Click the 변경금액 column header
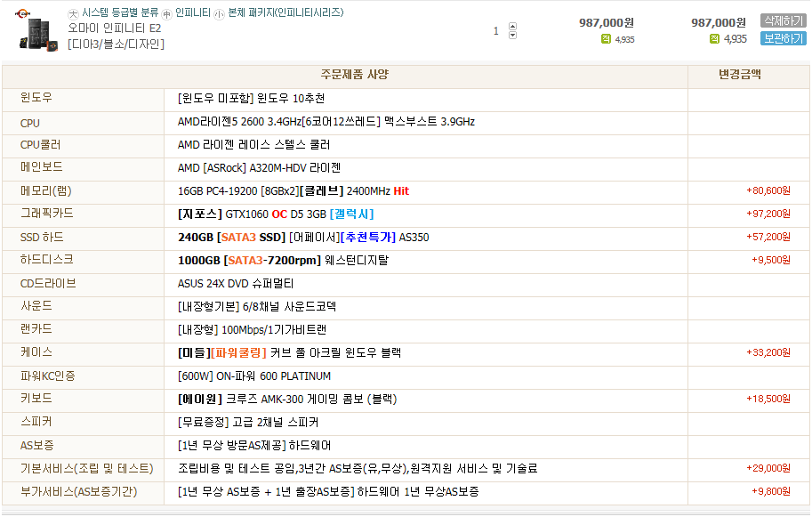 (x=739, y=74)
